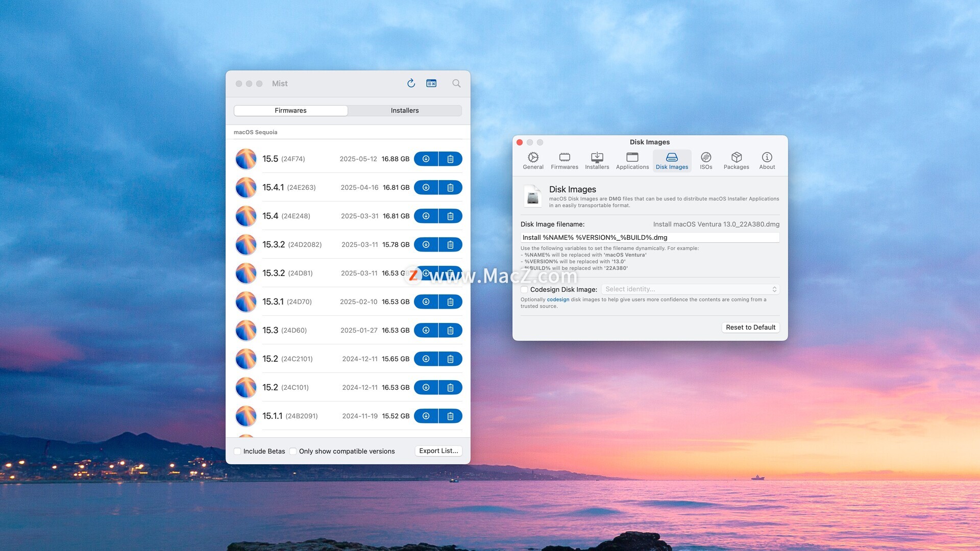
Task: Select the 15.3.2 (24D81) firmware row text
Action: (x=287, y=273)
